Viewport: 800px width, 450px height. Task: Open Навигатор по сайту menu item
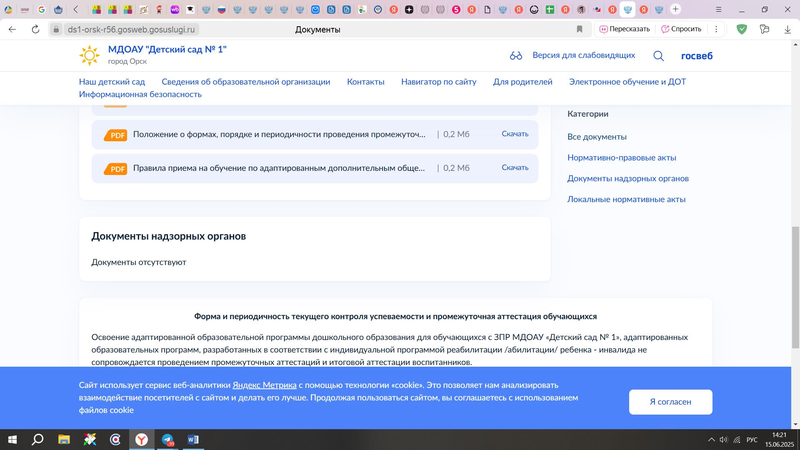(x=439, y=82)
